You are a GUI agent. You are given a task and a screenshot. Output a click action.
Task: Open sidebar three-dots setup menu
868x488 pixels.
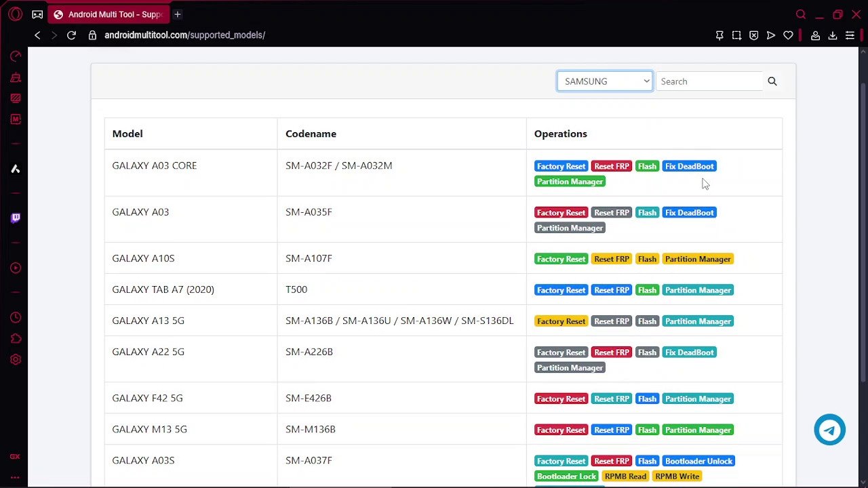click(15, 476)
